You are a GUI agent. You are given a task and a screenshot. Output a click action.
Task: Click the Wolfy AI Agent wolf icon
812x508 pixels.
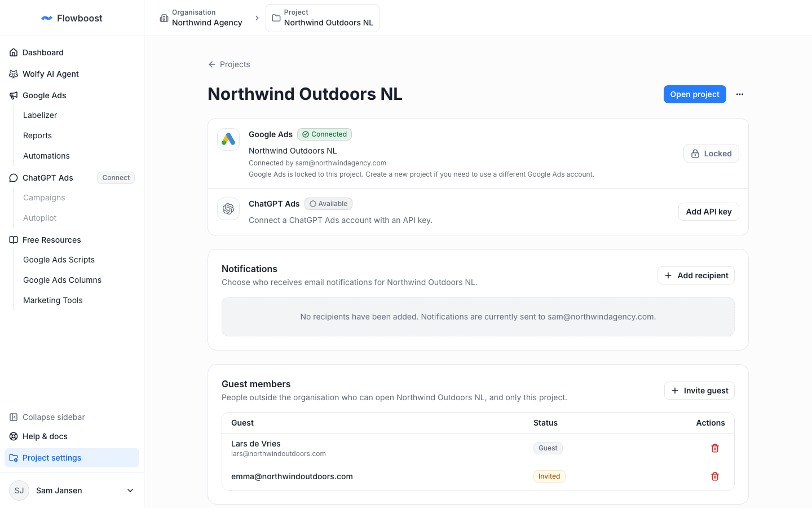coord(14,74)
